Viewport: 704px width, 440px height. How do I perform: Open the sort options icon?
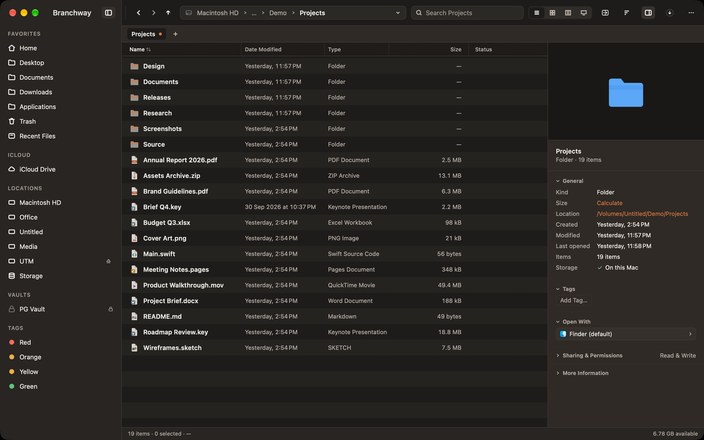pos(627,13)
